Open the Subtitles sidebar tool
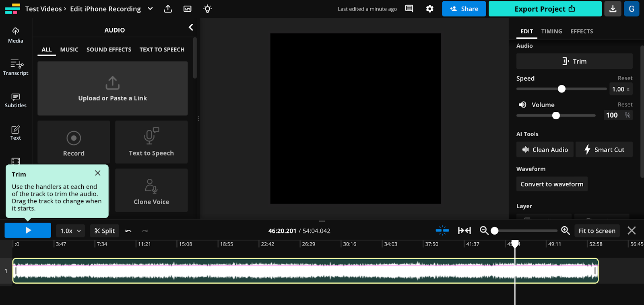The width and height of the screenshot is (644, 305). point(16,100)
